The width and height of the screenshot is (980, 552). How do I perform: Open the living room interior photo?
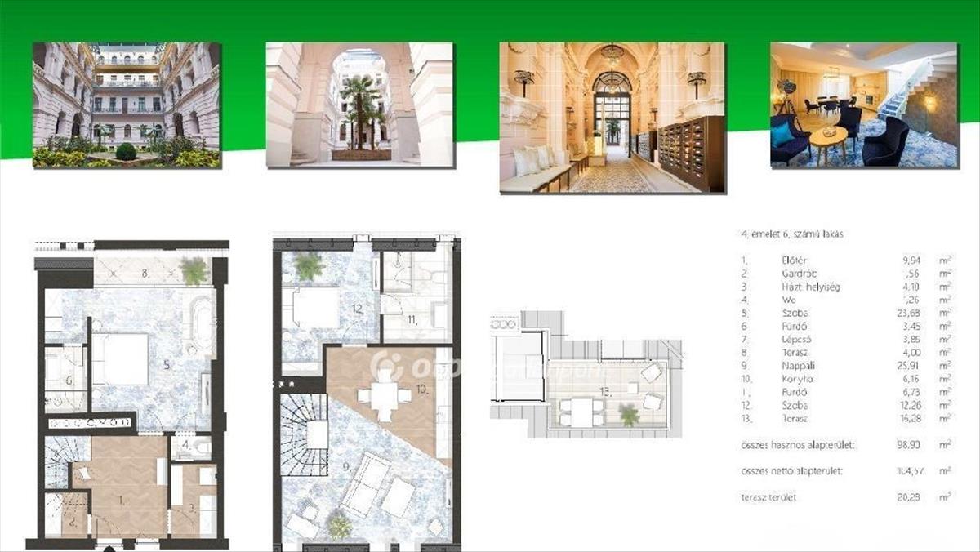864,105
